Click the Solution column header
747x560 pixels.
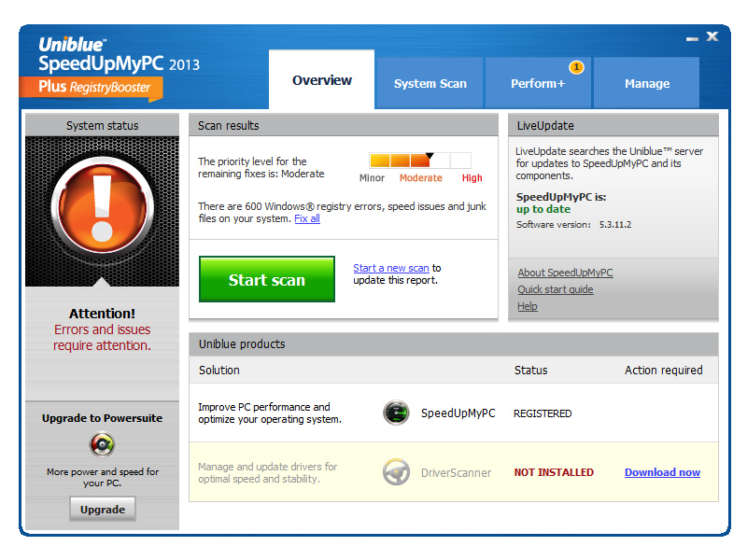click(x=219, y=370)
